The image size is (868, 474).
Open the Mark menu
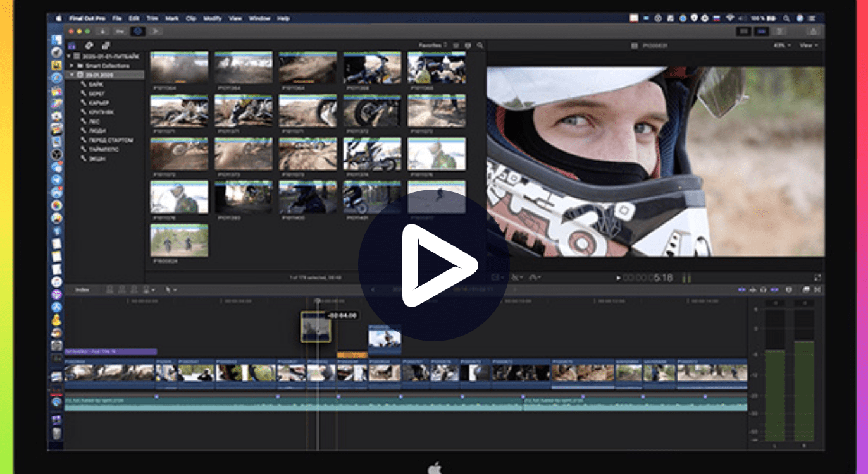(173, 18)
